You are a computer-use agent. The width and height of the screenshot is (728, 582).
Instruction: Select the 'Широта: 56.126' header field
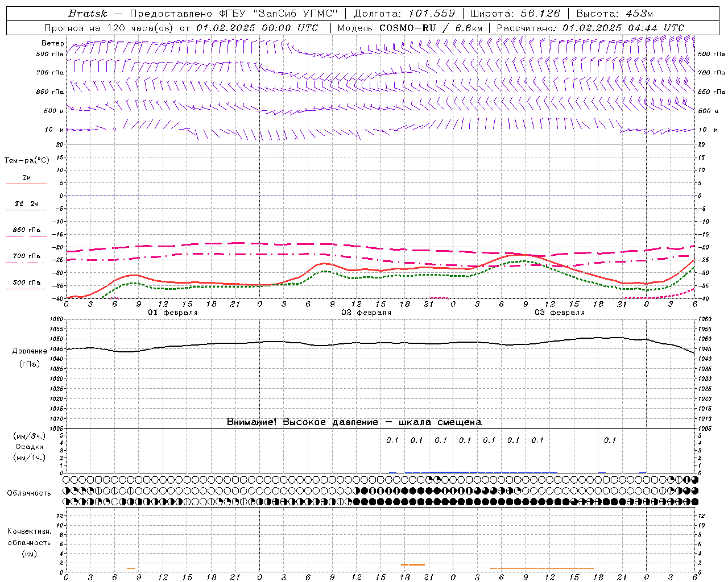tap(515, 14)
